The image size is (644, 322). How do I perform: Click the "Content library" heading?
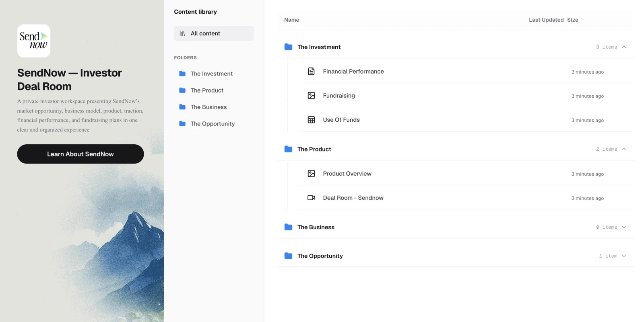pos(195,12)
